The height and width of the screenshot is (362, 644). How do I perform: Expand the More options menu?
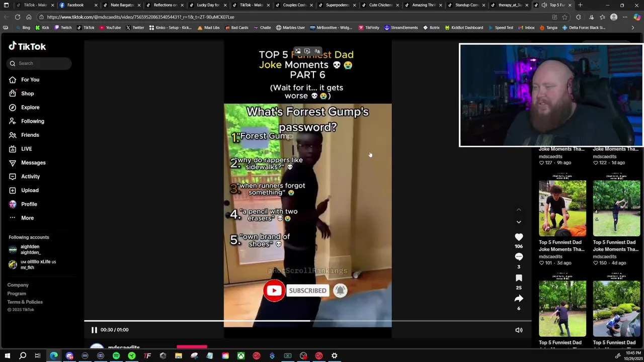22,218
